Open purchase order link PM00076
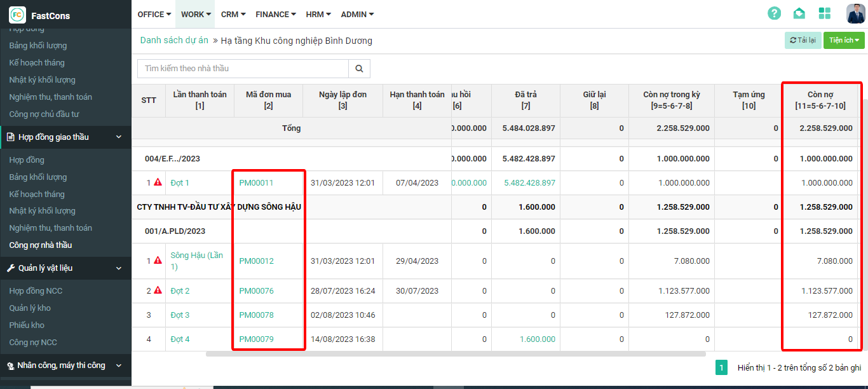 coord(256,291)
